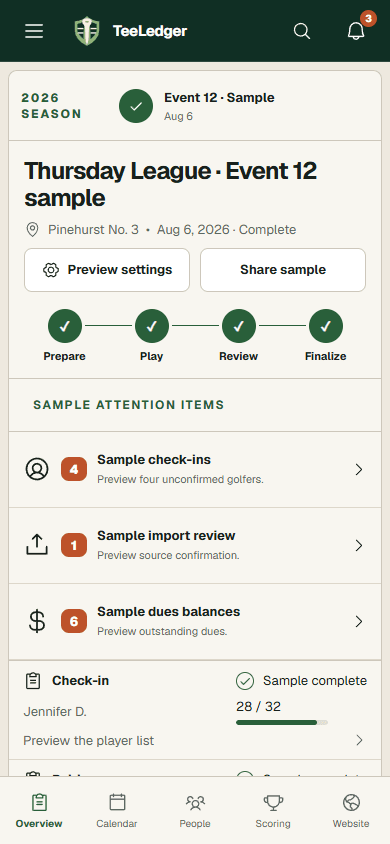Click the orange 1 badge on import review
The width and height of the screenshot is (390, 844).
[x=74, y=545]
